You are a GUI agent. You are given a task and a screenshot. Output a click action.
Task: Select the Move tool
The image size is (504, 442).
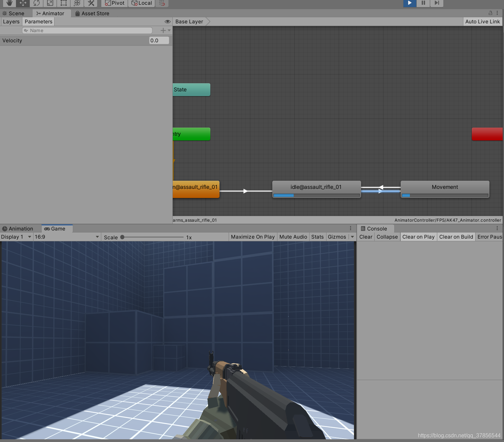(23, 3)
